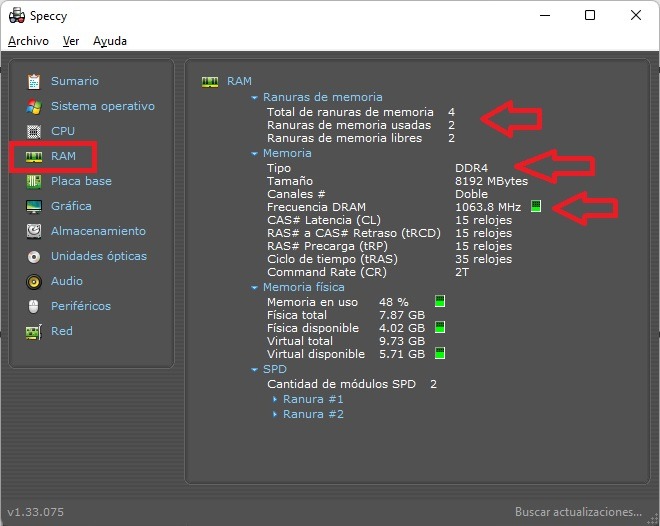The height and width of the screenshot is (526, 660).
Task: Select the Ranura #2 entry
Action: [313, 414]
